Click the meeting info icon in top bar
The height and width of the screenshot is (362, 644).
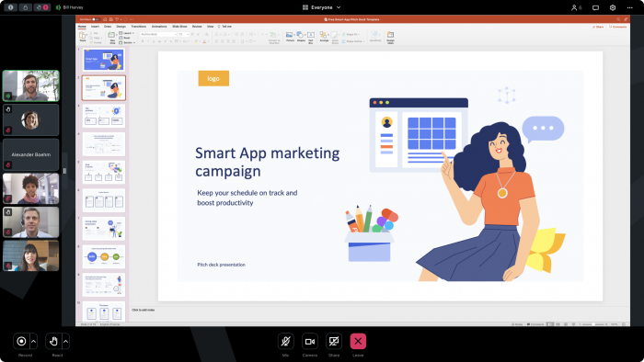tap(11, 7)
